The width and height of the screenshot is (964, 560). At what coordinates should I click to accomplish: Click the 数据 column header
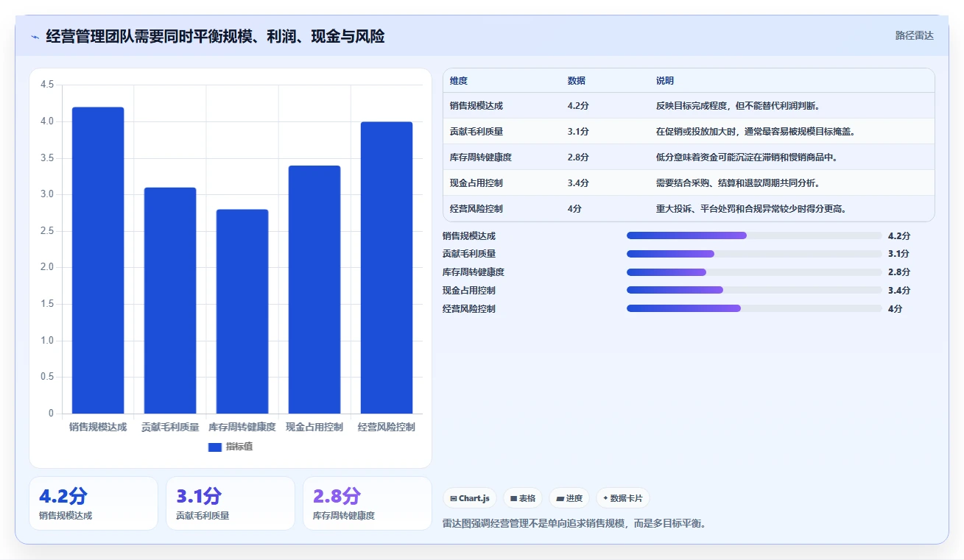[x=577, y=81]
